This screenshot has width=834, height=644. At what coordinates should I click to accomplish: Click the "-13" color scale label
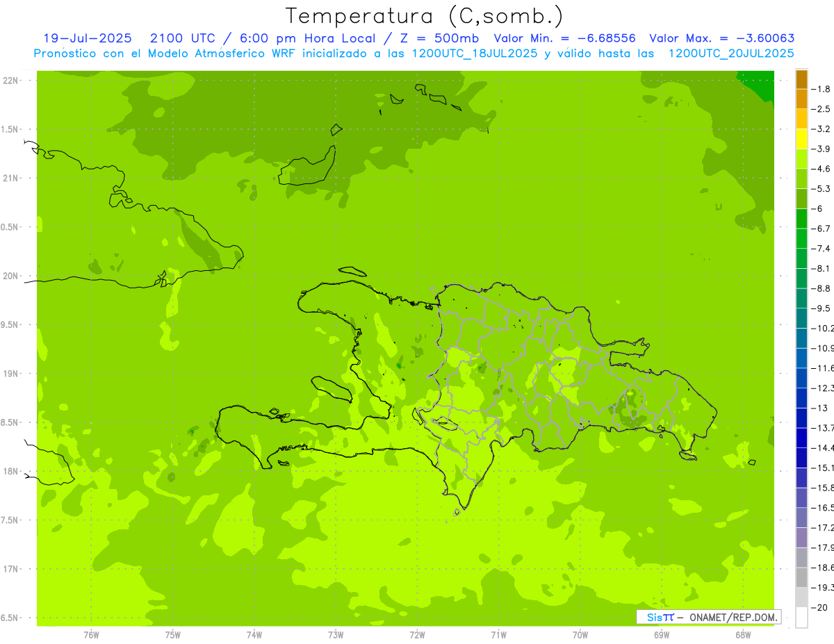point(819,408)
